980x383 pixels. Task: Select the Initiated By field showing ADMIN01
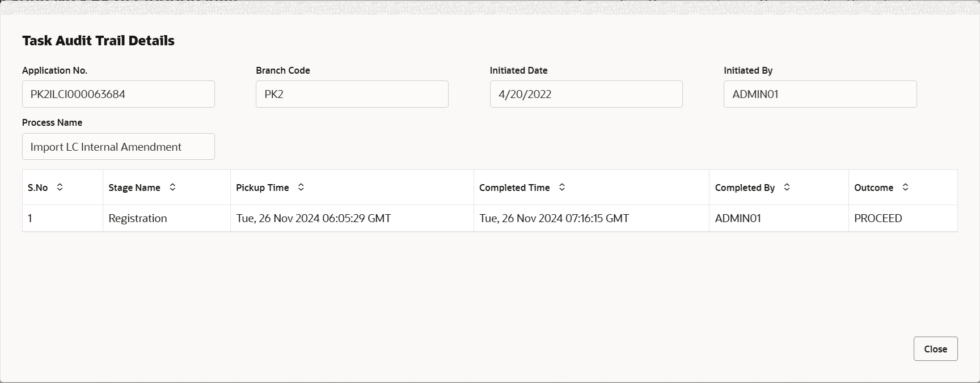820,94
